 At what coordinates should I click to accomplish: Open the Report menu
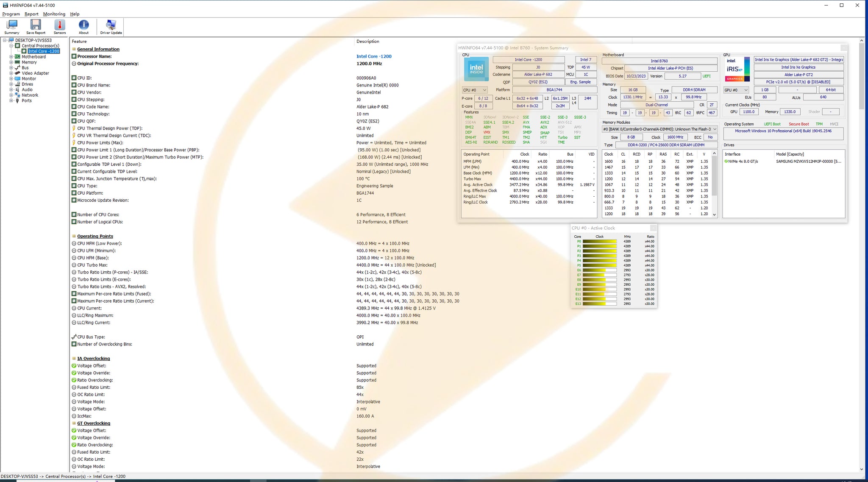[31, 14]
